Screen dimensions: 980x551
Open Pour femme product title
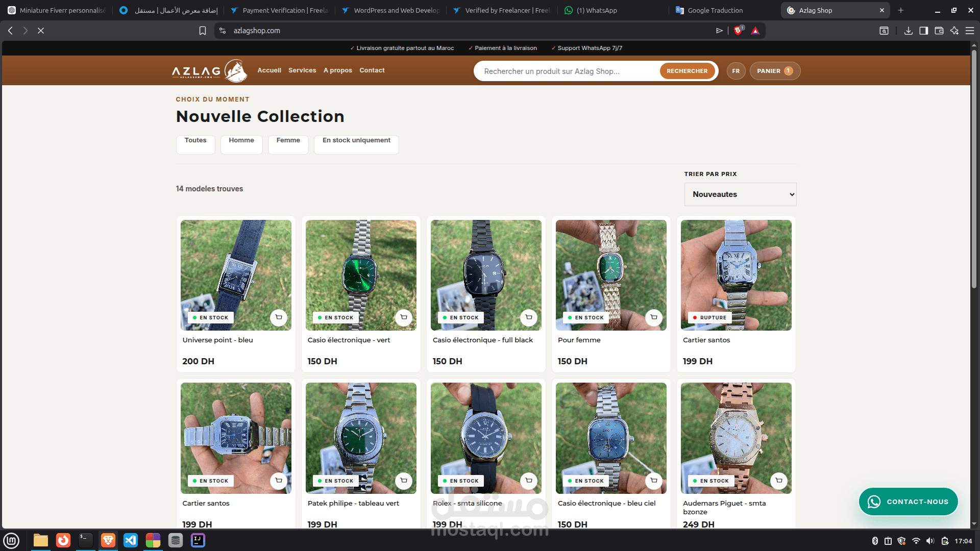tap(579, 340)
